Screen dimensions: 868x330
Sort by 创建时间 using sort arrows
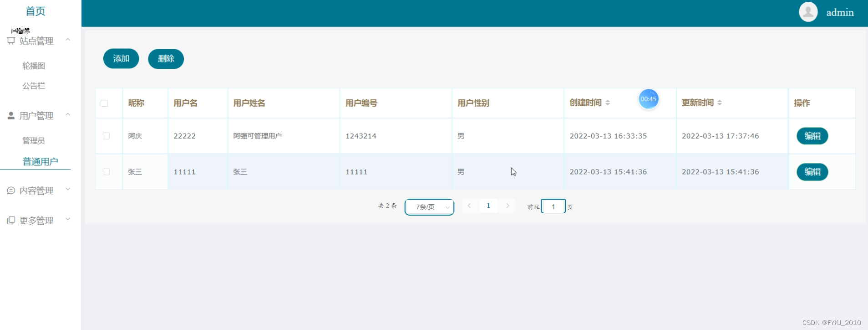tap(608, 103)
